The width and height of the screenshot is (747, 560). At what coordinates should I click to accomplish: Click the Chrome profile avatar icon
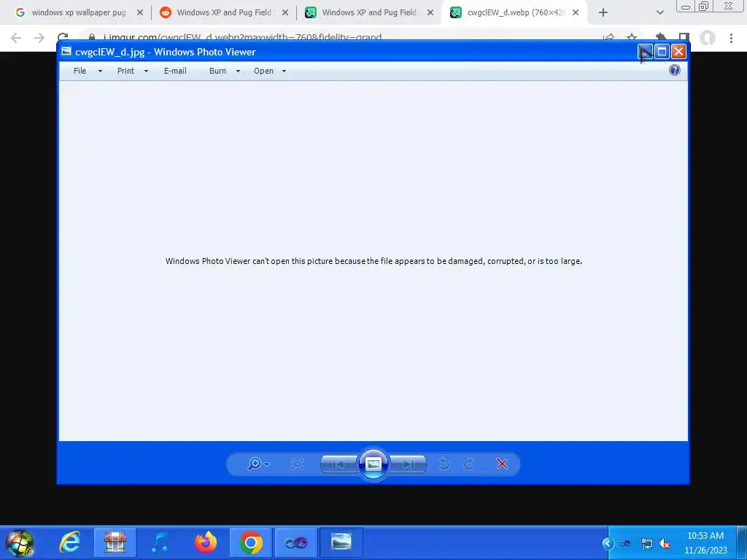pos(708,38)
